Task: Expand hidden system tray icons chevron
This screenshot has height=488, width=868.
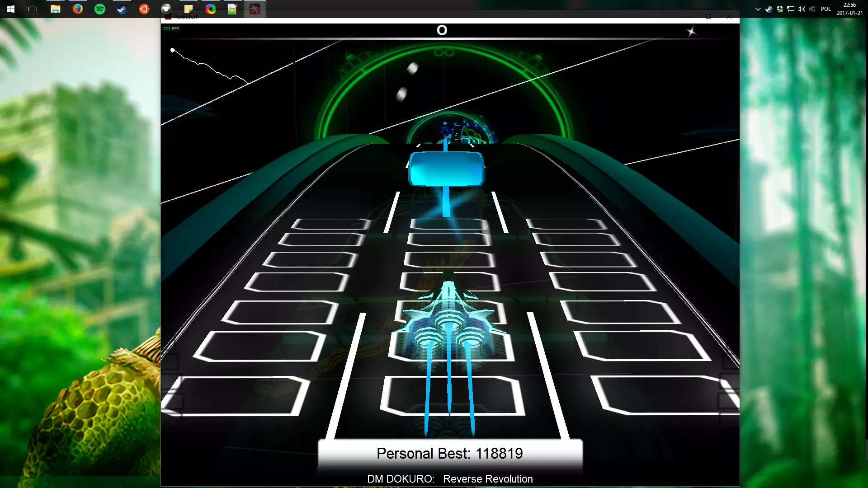Action: [758, 9]
